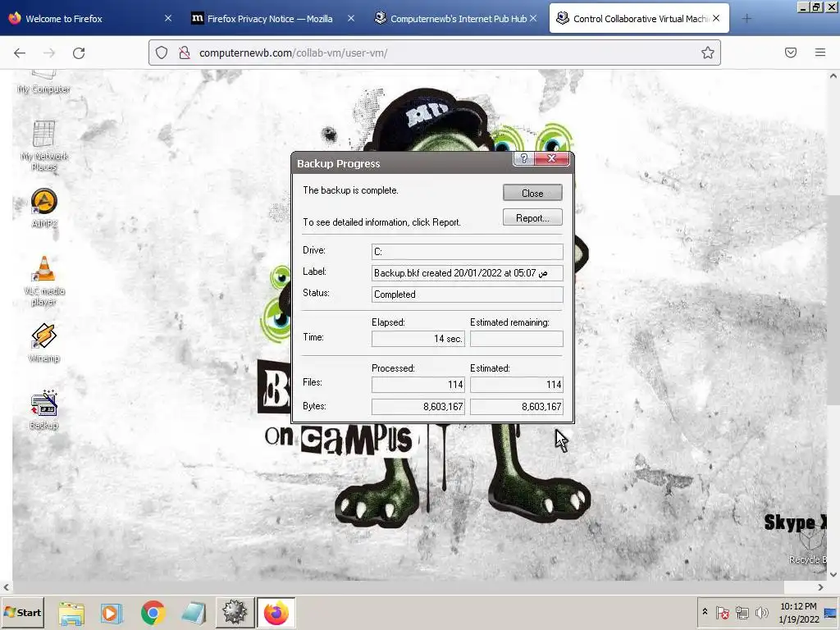Click the help question mark in Backup Progress
The image size is (840, 630).
[x=524, y=158]
